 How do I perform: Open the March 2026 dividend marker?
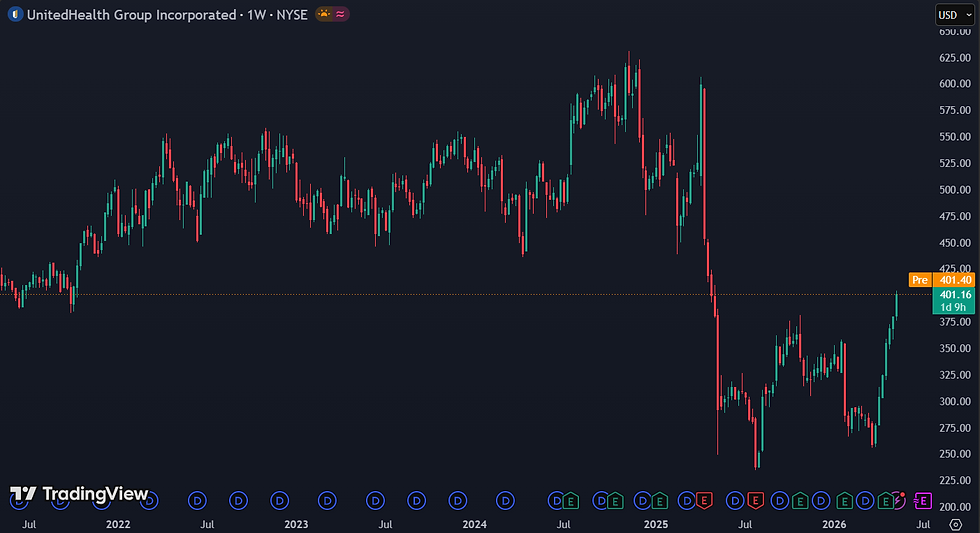click(865, 501)
